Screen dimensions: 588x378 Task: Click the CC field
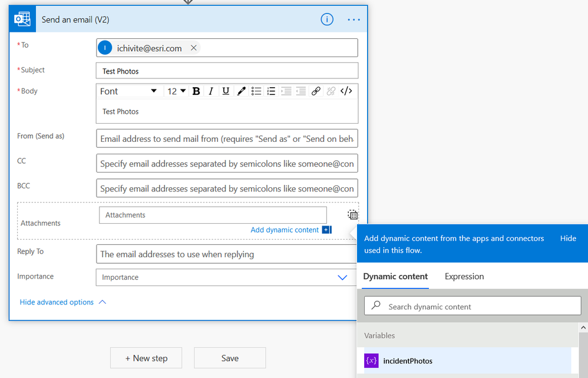pyautogui.click(x=227, y=163)
